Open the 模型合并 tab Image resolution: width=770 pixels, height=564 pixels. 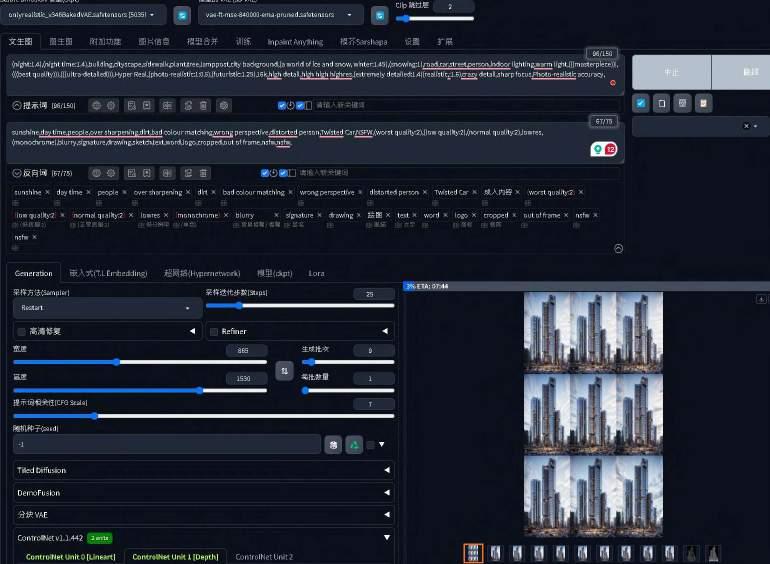[x=202, y=42]
